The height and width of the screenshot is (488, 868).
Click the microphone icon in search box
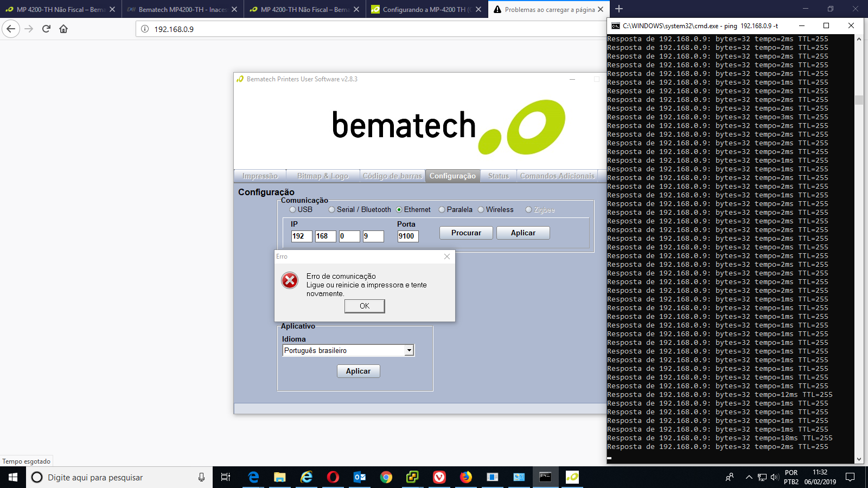(x=201, y=477)
